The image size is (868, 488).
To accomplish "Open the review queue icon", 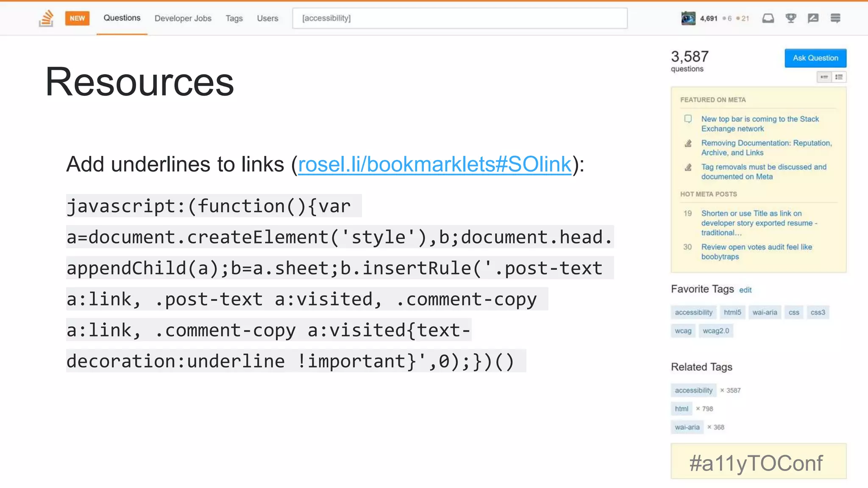I will (x=813, y=18).
